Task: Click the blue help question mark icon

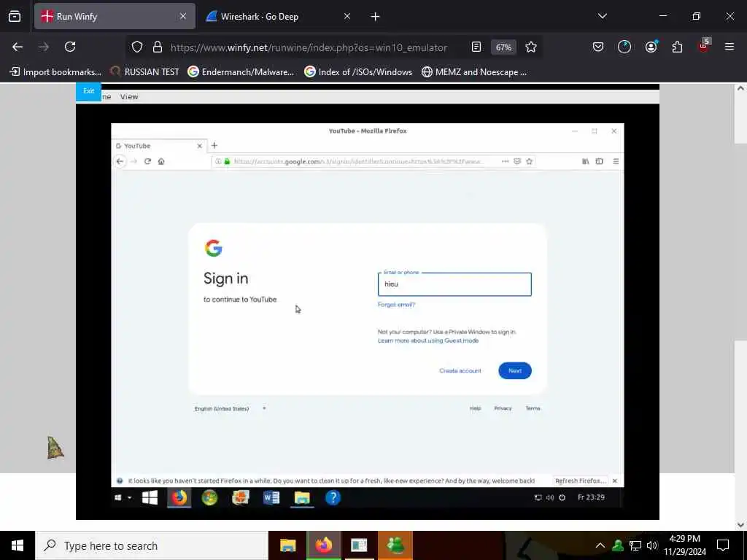Action: 333,497
